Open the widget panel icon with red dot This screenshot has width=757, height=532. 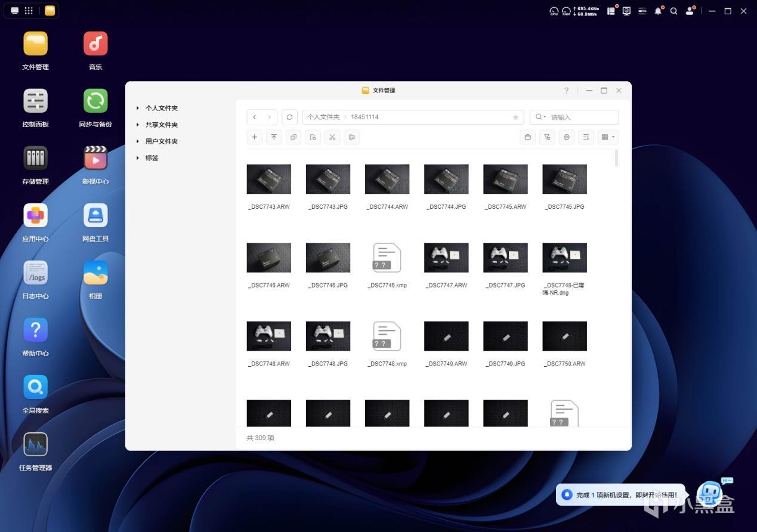[x=611, y=11]
